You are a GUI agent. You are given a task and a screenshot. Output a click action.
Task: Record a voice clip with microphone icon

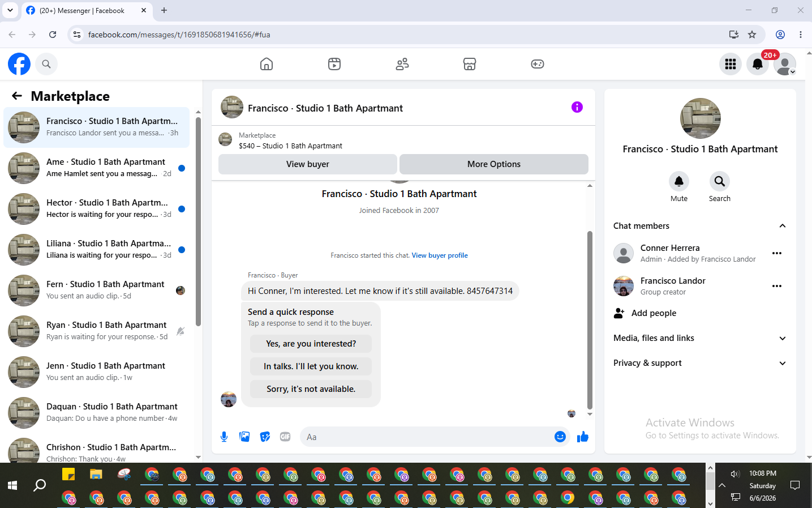(224, 437)
